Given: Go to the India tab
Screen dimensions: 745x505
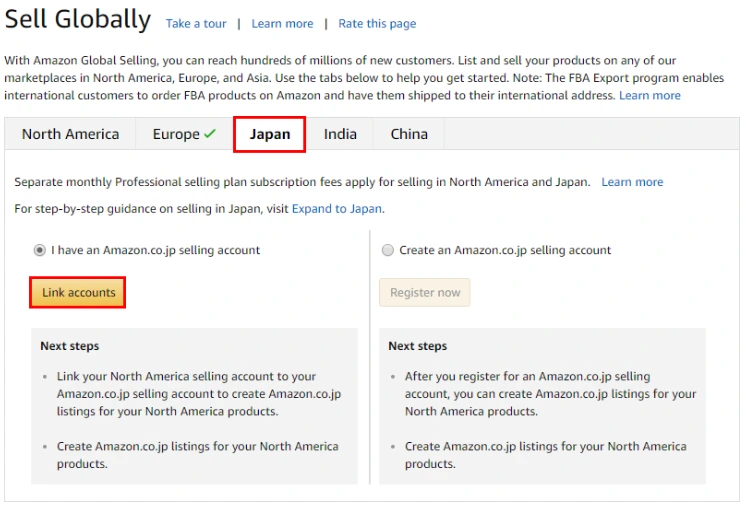Looking at the screenshot, I should pos(340,134).
